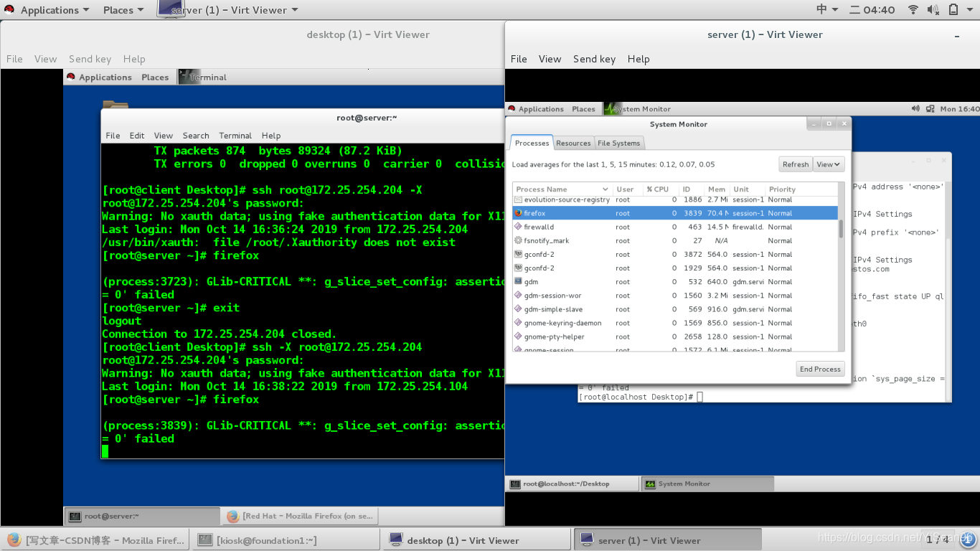Open Help menu of desktop (1) Virt Viewer
Screen dimensions: 980x551
(134, 59)
